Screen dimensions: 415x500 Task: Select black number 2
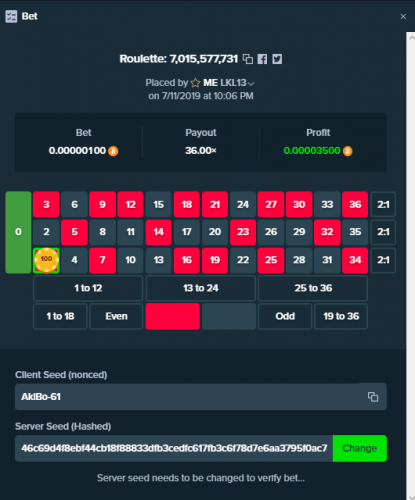tap(46, 232)
